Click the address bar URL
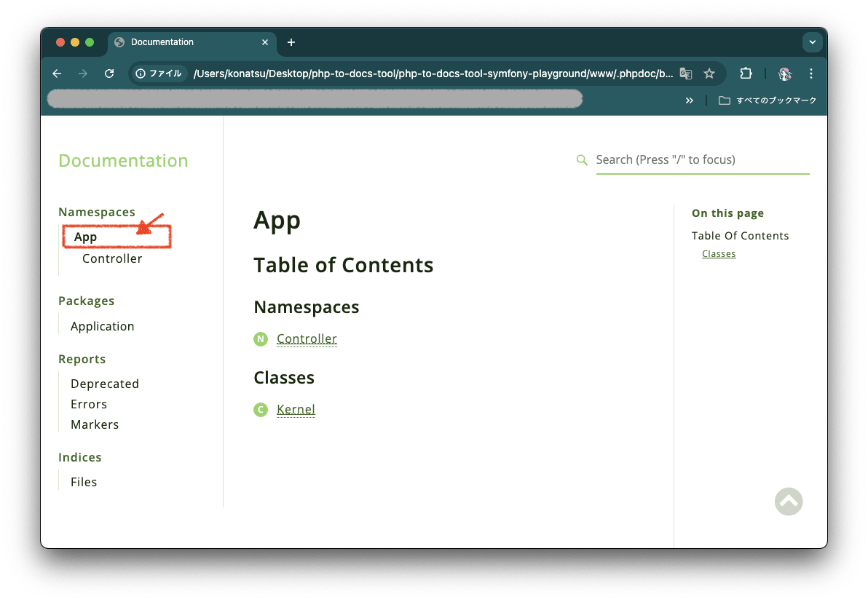 [433, 74]
